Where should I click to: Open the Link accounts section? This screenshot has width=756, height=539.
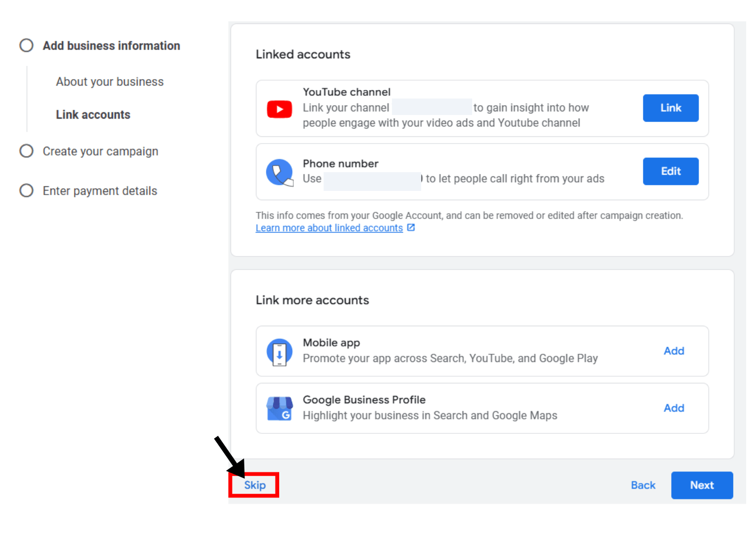[x=93, y=114]
